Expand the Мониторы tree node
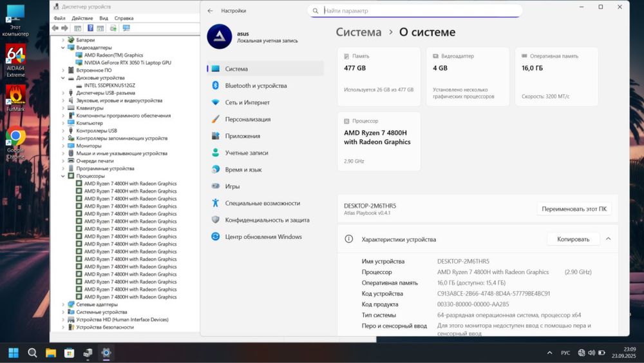The width and height of the screenshot is (644, 363). [x=63, y=146]
